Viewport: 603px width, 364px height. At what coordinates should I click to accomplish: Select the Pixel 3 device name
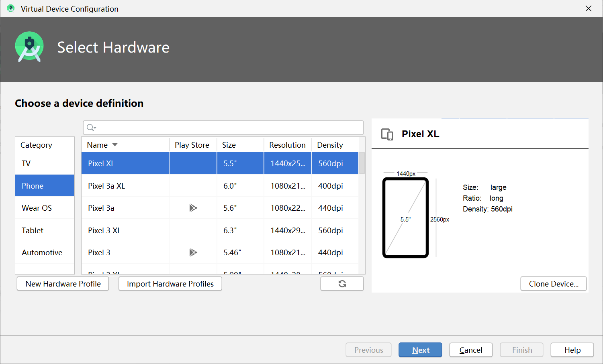point(99,252)
